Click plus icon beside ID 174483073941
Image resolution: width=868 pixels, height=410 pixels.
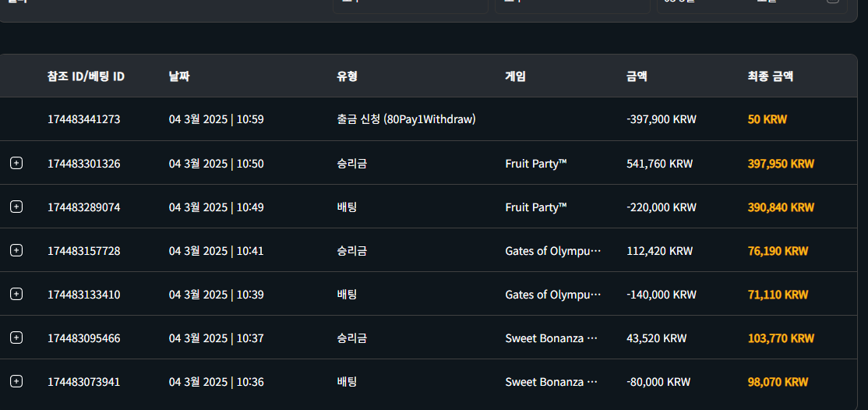click(x=16, y=381)
